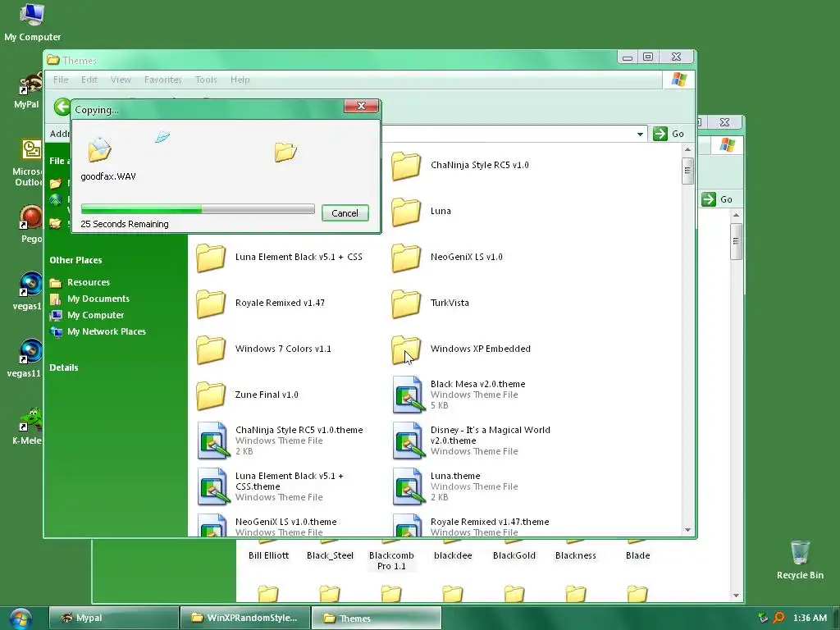Screen dimensions: 840x630
Task: Open the Help menu
Action: (240, 80)
